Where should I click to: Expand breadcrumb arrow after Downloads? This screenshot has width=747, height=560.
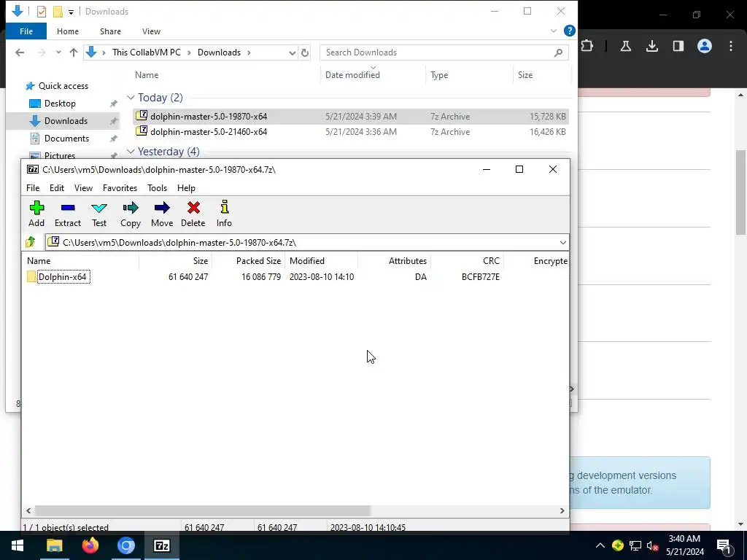click(x=249, y=52)
